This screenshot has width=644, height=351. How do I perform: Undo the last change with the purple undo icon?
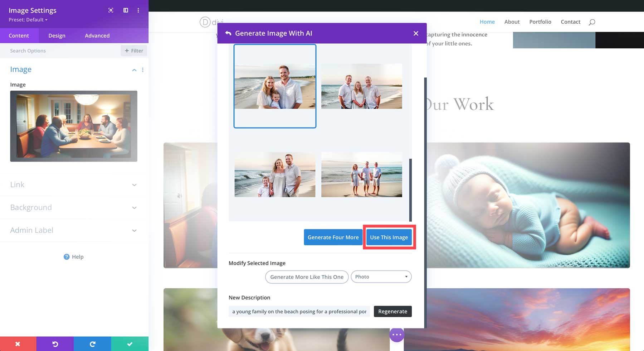click(x=55, y=344)
